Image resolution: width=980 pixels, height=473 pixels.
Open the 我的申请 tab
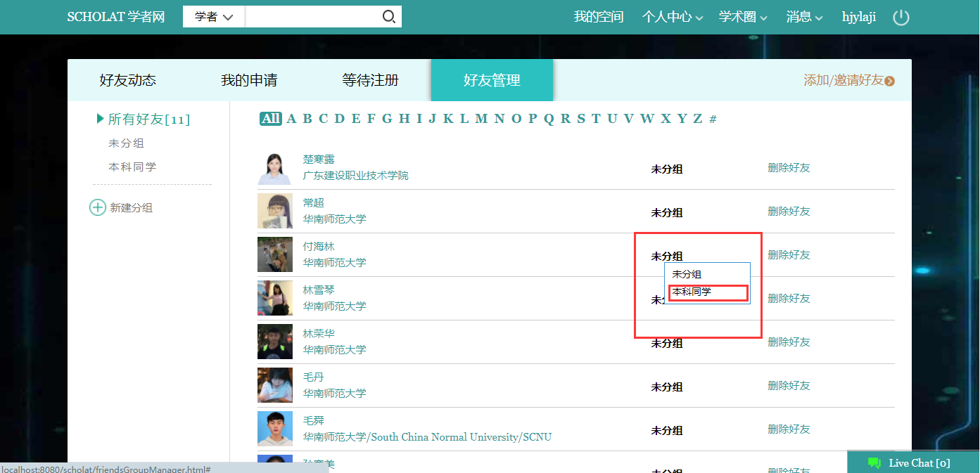(x=249, y=80)
